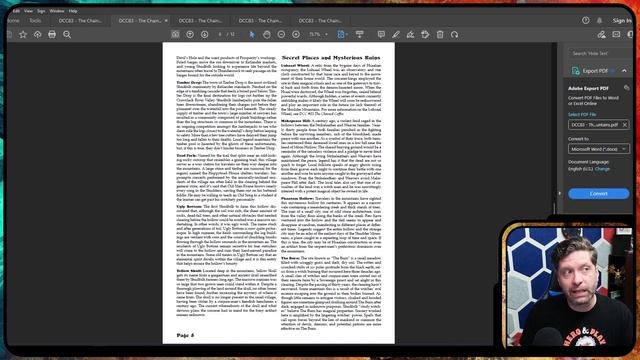Image resolution: width=640 pixels, height=360 pixels.
Task: Click the icon beside Adobe Export PDF heading
Action: (x=627, y=88)
